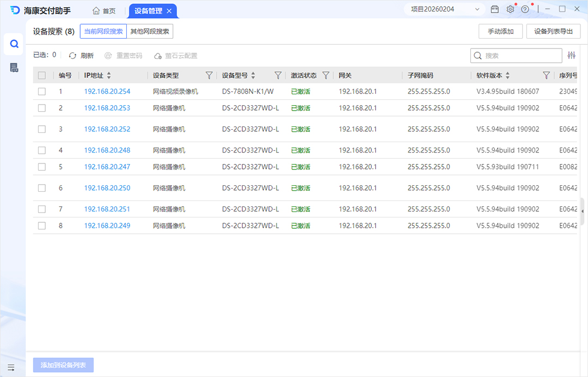Click the toolbox icon in title bar

495,10
